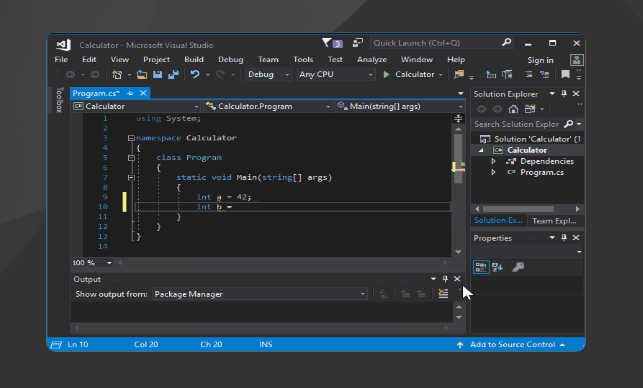Open the Debug menu
This screenshot has width=643, height=388.
point(230,59)
